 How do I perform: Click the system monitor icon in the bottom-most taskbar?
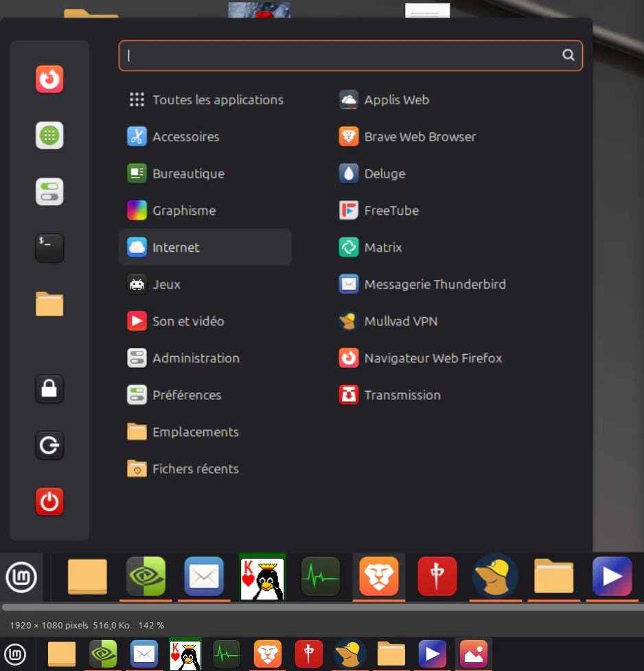[x=227, y=654]
